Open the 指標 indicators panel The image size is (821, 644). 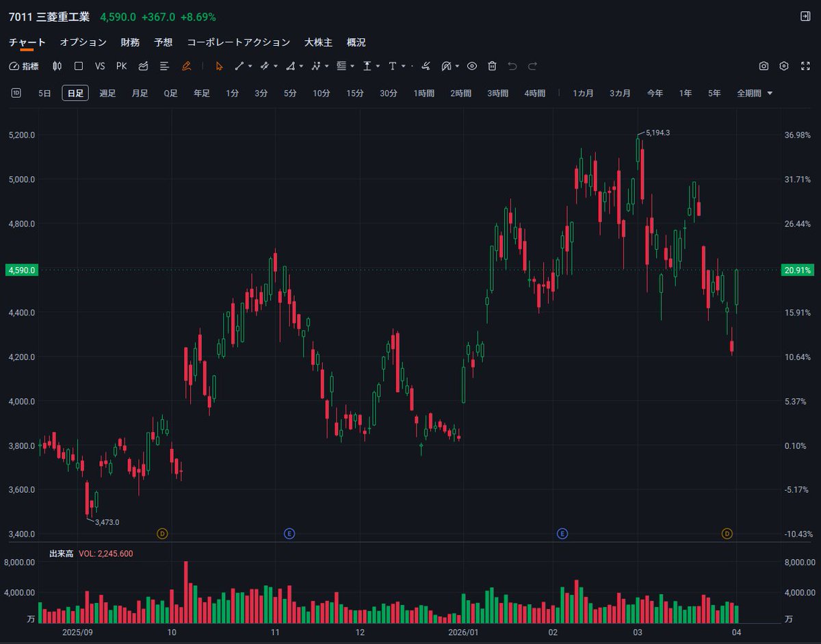[x=24, y=66]
